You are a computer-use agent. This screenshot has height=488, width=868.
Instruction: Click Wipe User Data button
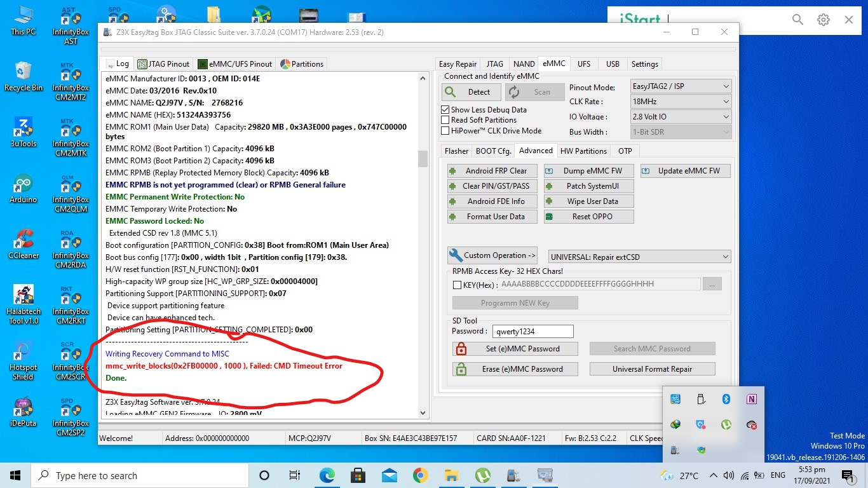pos(589,201)
